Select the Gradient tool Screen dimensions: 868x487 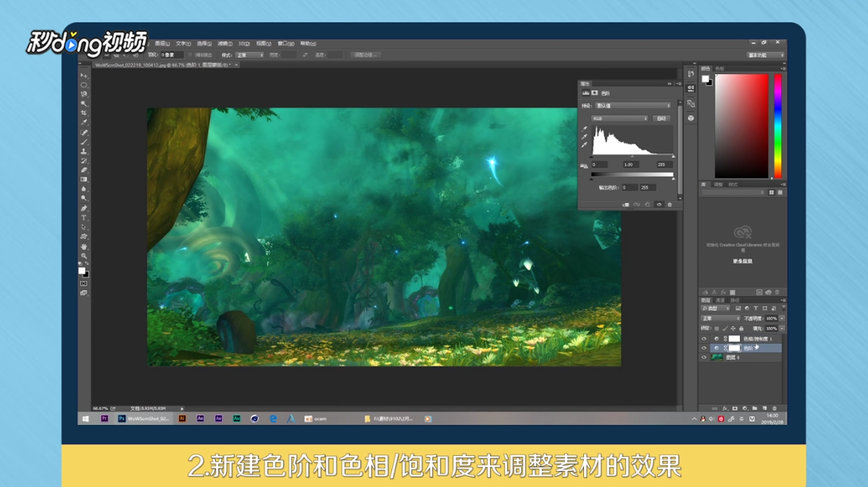click(84, 179)
